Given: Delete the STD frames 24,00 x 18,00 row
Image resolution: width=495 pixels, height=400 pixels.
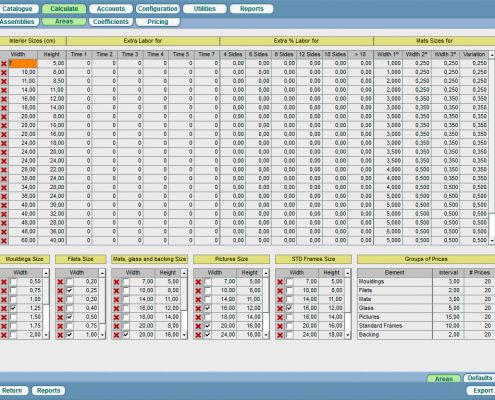Looking at the screenshot, I should [280, 335].
